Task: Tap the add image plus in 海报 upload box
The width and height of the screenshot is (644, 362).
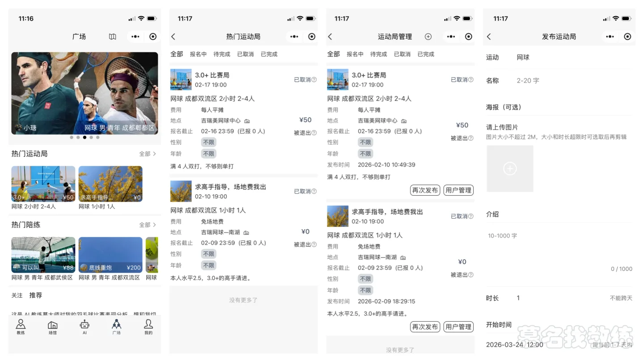Action: point(510,168)
